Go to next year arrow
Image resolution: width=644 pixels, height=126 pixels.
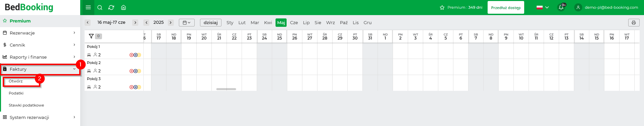tap(171, 22)
